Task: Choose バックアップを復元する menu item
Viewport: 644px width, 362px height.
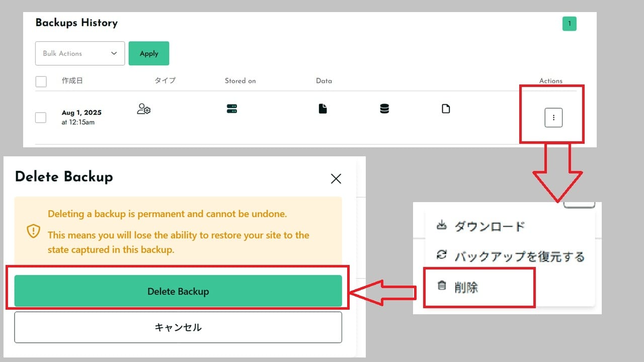Action: [x=518, y=257]
